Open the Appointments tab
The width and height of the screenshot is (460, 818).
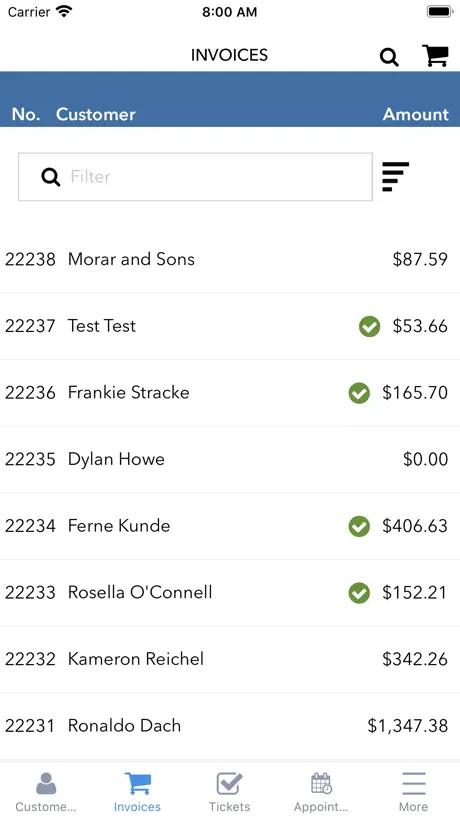coord(321,791)
